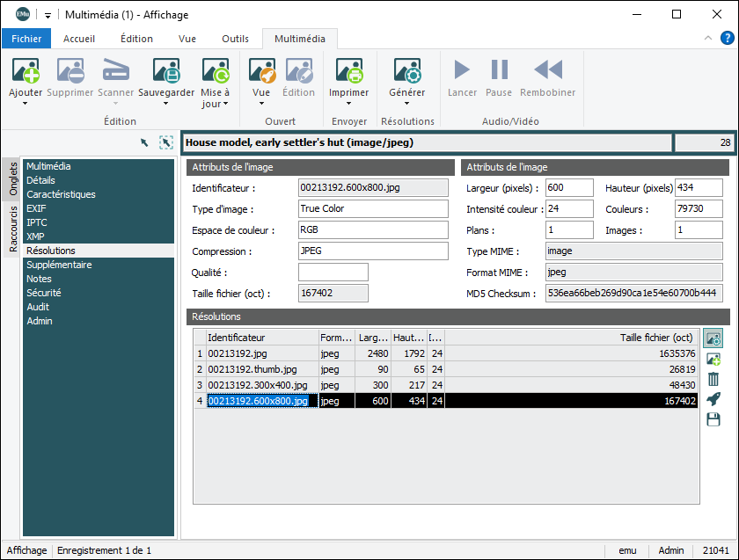Click the rocket launch icon beside Résolutions
Viewport: 739px width, 560px height.
(713, 399)
